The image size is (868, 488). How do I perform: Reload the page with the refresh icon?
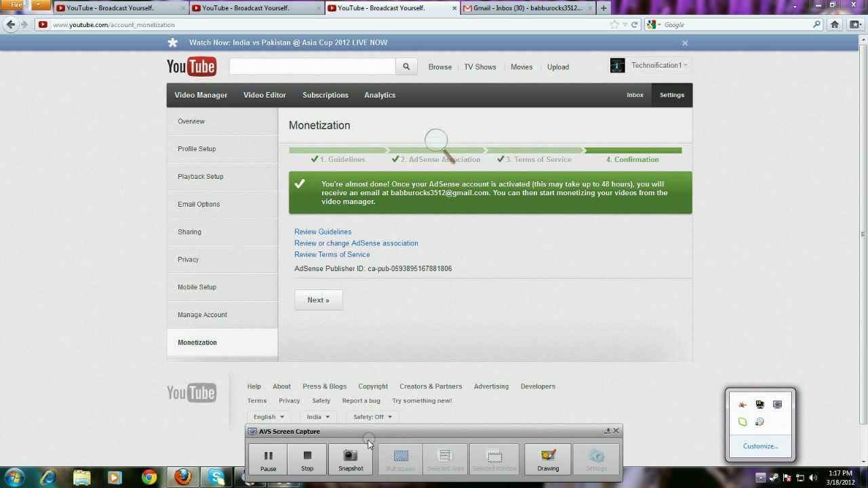click(635, 24)
